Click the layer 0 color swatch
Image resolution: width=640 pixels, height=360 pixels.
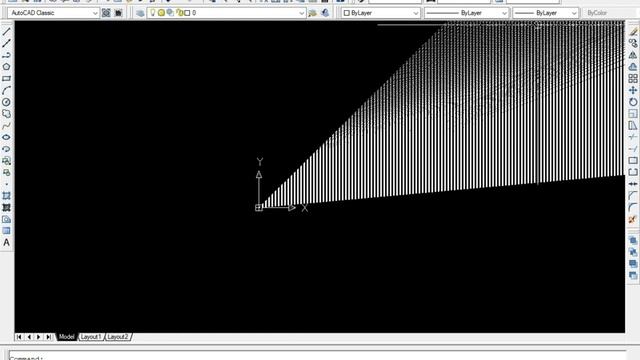click(x=187, y=13)
